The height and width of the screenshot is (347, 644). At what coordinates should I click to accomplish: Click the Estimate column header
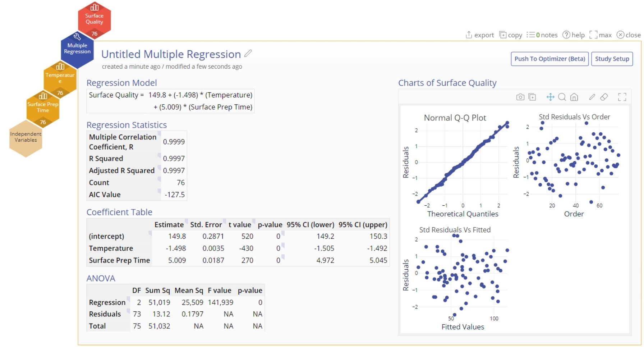(x=169, y=225)
